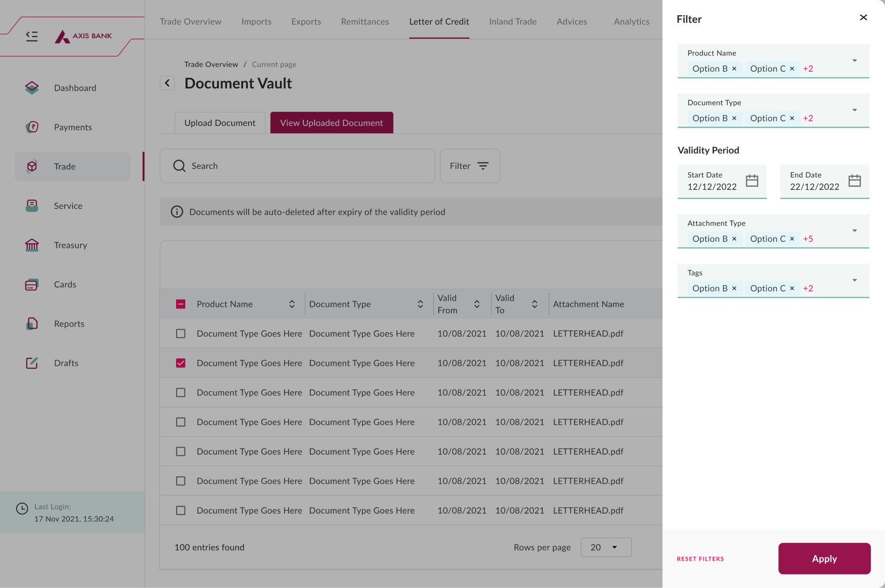Click the Start Date calendar icon
This screenshot has width=885, height=588.
752,181
